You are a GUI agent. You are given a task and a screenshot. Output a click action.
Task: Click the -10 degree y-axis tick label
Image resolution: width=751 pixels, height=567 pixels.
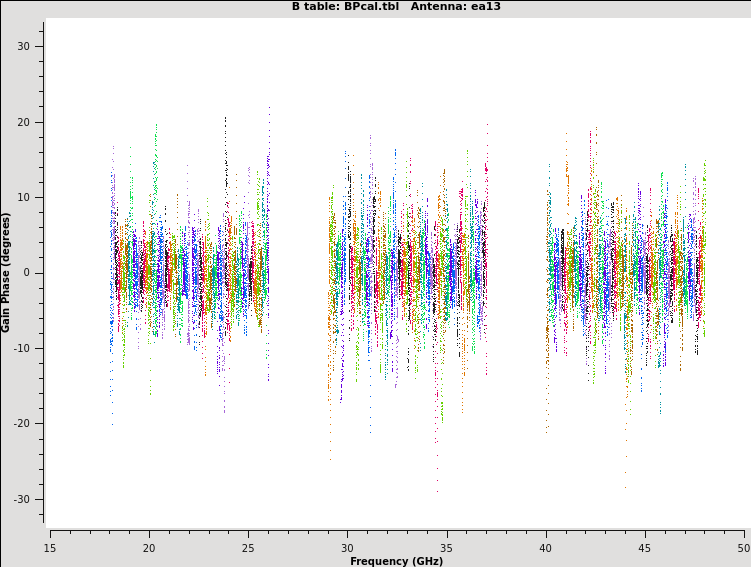point(21,348)
